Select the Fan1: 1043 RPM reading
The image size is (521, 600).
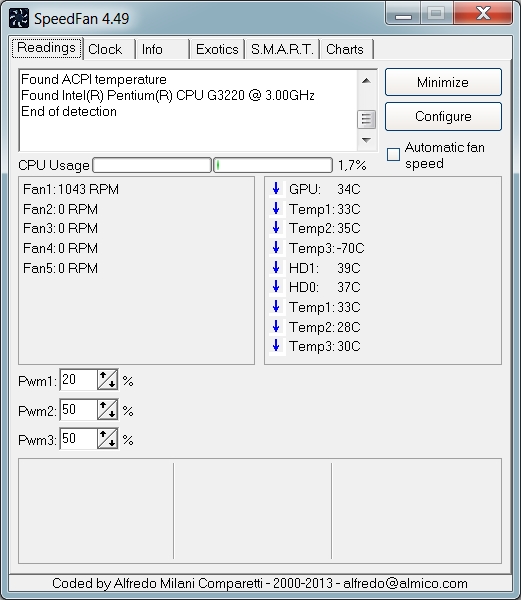pos(71,189)
